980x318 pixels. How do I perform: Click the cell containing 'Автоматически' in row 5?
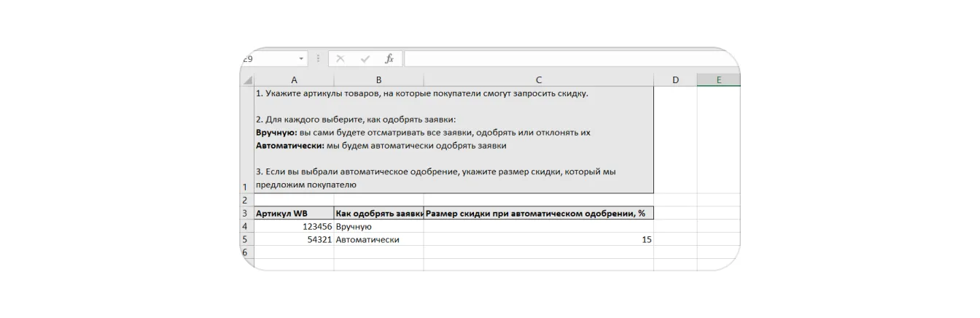[x=378, y=240]
